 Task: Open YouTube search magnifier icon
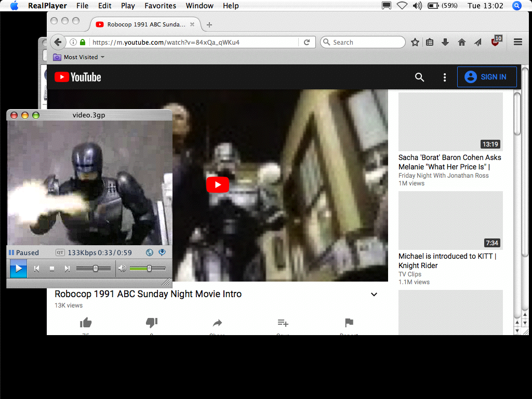point(420,77)
